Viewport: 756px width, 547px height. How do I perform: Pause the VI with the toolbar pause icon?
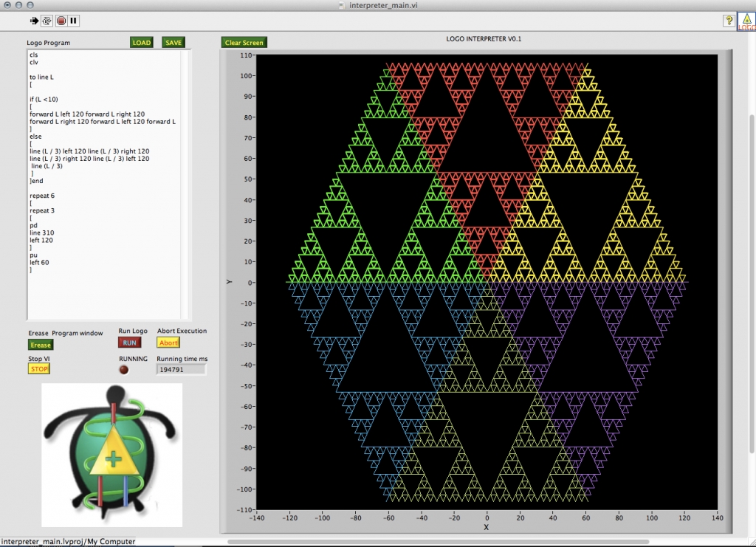[x=74, y=21]
